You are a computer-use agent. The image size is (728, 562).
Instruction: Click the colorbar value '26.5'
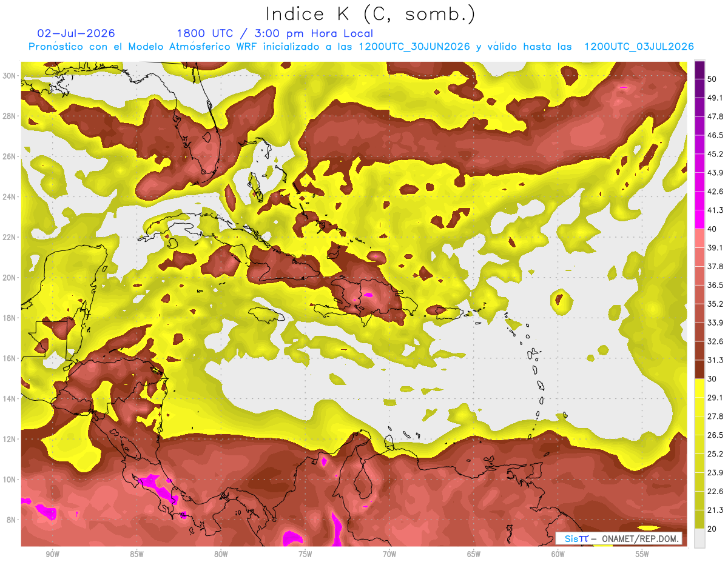tap(715, 435)
